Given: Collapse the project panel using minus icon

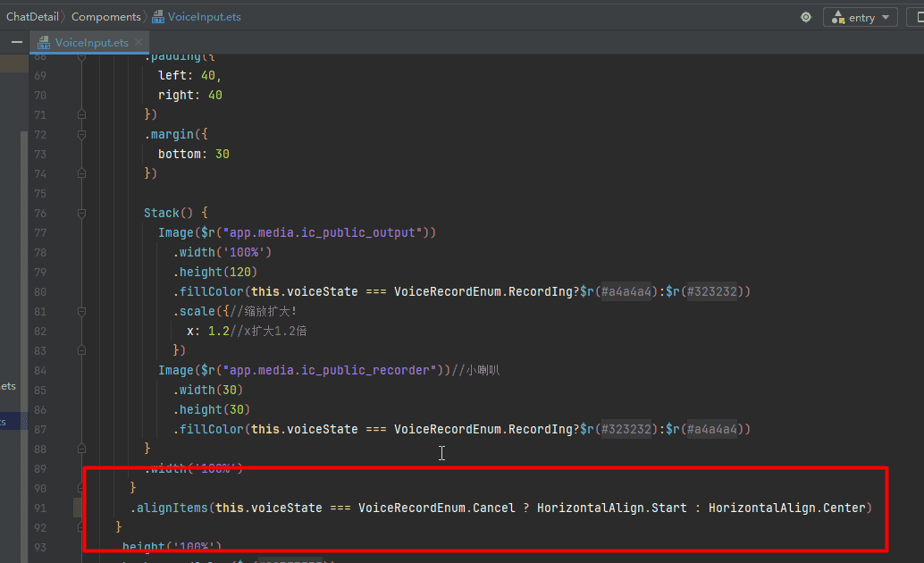Looking at the screenshot, I should coord(15,42).
